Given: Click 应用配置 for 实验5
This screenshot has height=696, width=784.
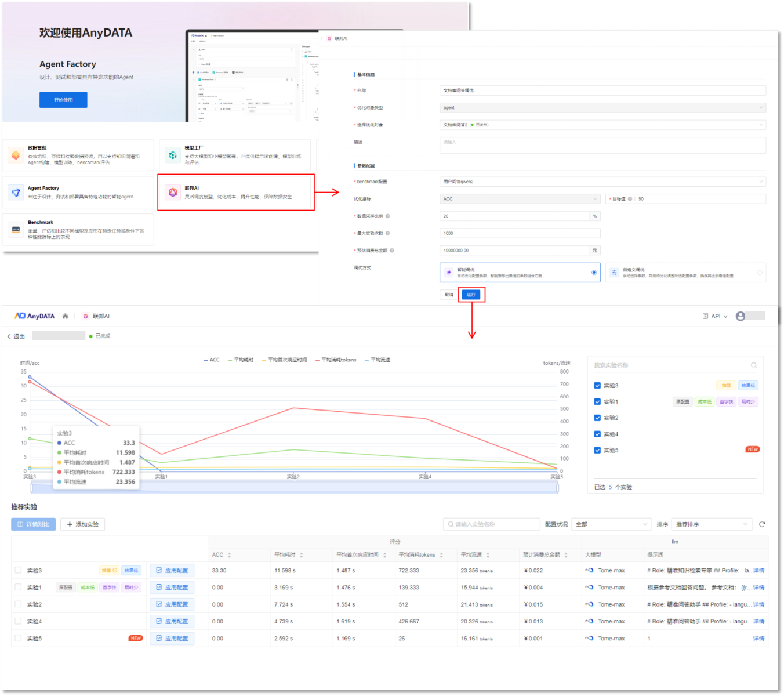Looking at the screenshot, I should pos(172,639).
